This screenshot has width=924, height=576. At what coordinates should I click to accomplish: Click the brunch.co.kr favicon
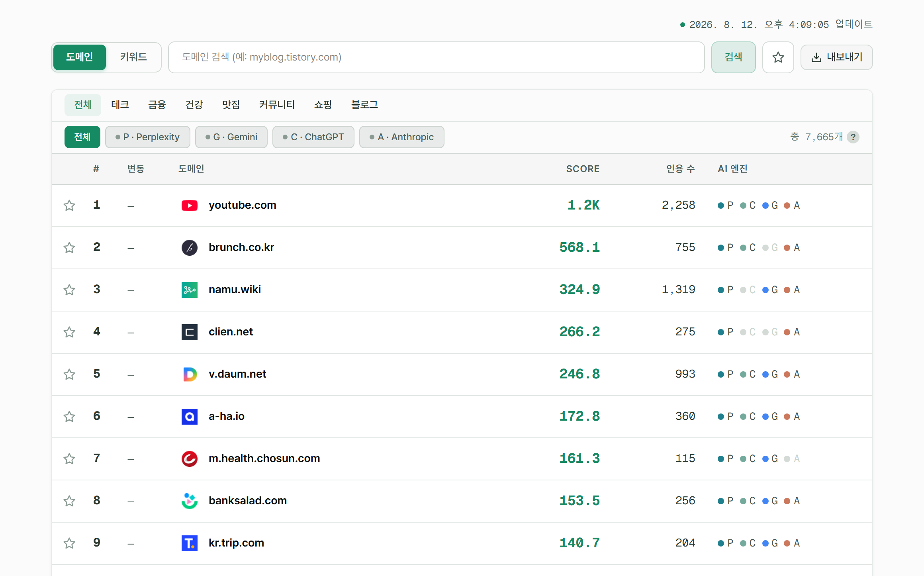190,248
